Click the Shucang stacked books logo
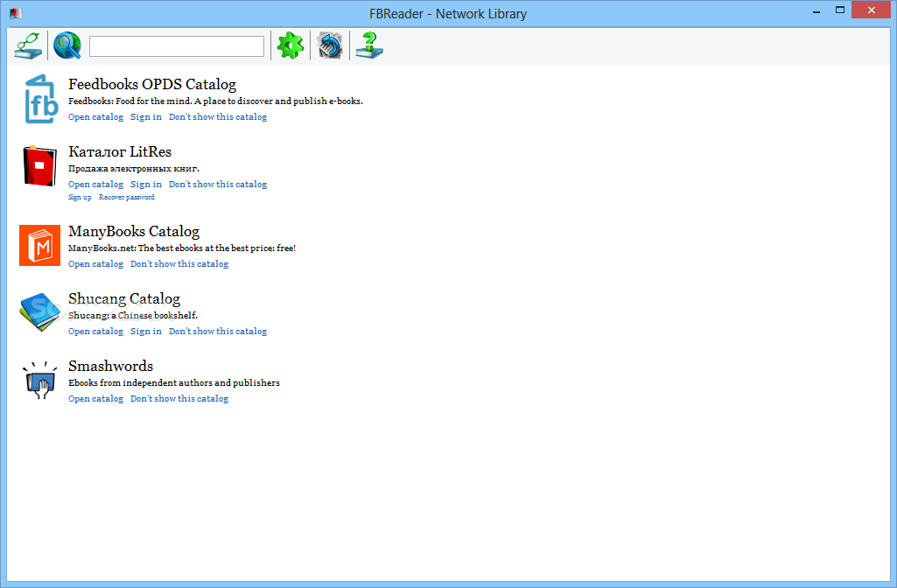The image size is (897, 588). point(39,311)
